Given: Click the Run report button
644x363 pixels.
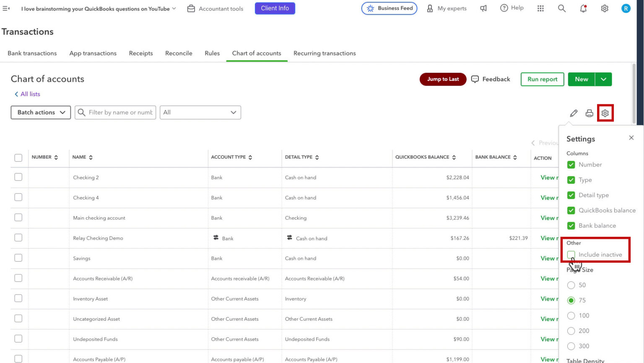Looking at the screenshot, I should point(543,79).
